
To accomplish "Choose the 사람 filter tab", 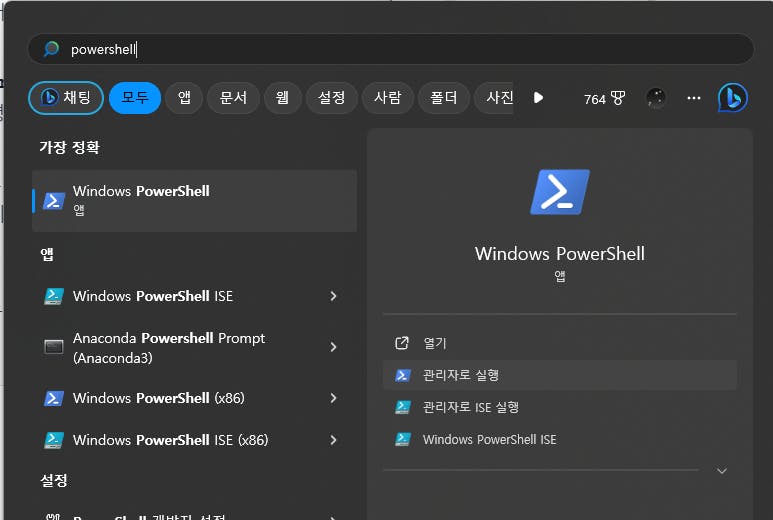I will [387, 98].
